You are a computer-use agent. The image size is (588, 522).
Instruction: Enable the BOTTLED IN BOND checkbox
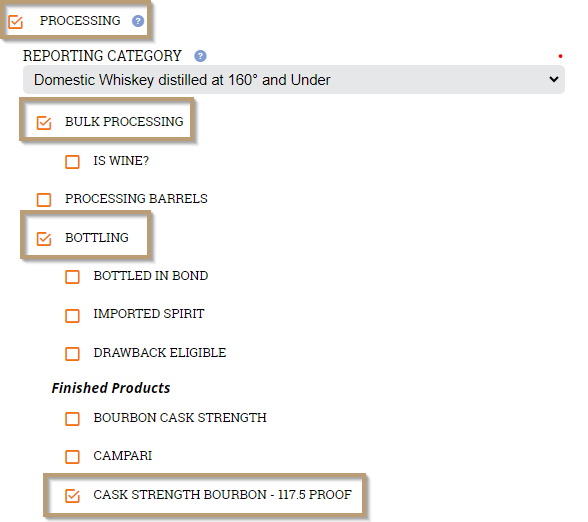click(72, 277)
